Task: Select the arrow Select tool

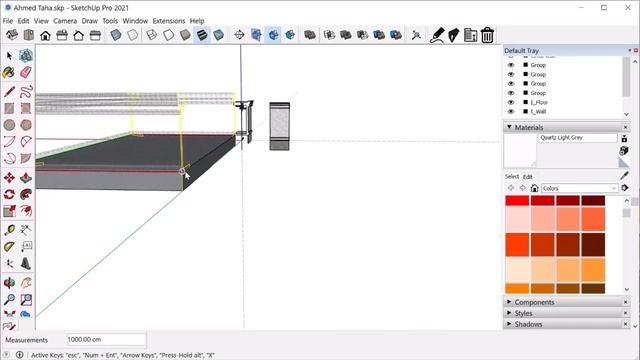Action: (x=9, y=56)
